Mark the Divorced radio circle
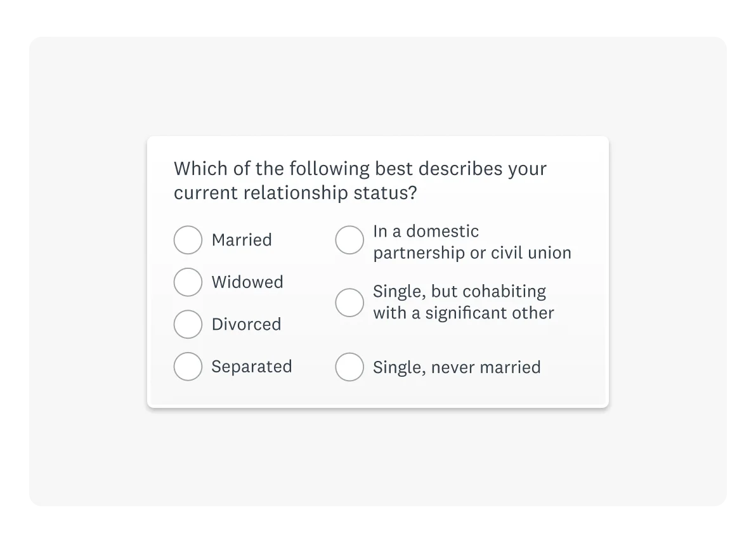This screenshot has height=543, width=756. tap(188, 324)
